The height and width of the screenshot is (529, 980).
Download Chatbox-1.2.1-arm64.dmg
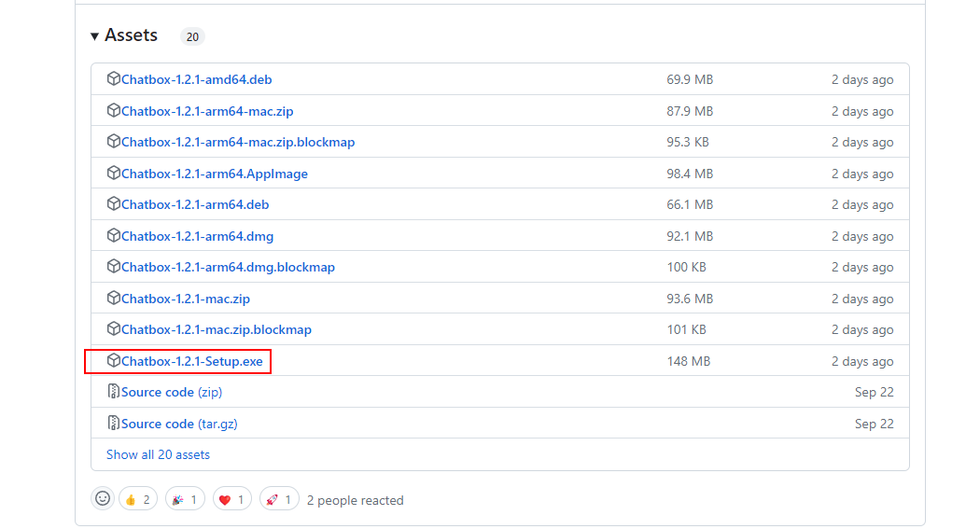pyautogui.click(x=198, y=236)
